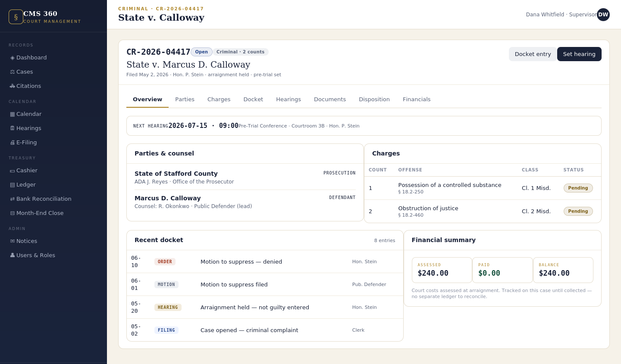Click the Cl. 1 Misd. class cell
621x364 pixels.
click(536, 188)
